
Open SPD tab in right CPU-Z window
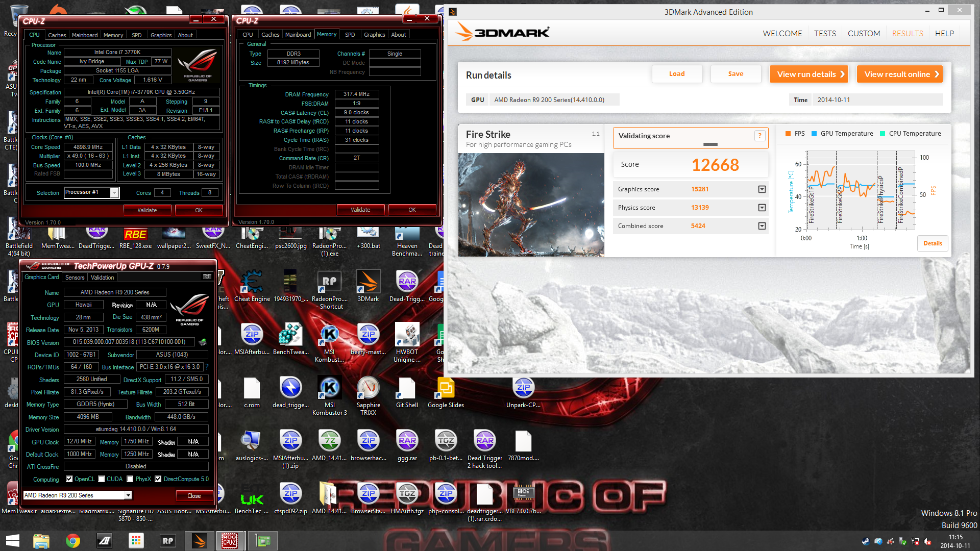pyautogui.click(x=350, y=35)
